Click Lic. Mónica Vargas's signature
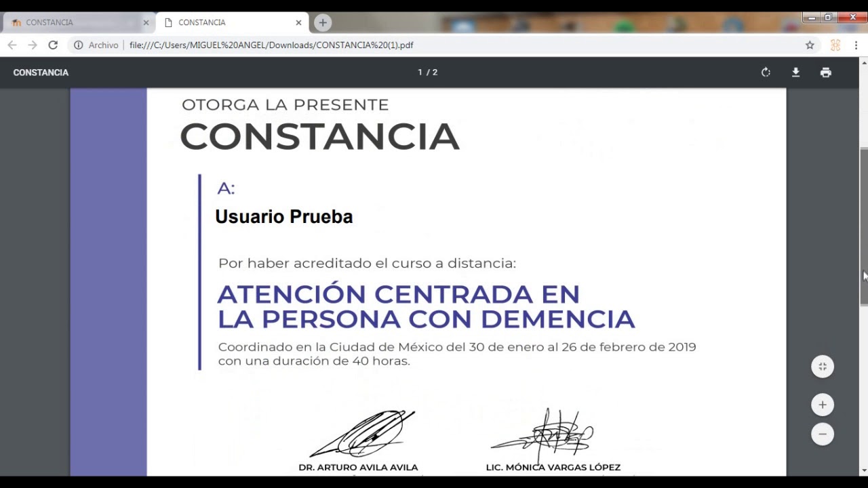The width and height of the screenshot is (868, 488). (542, 435)
